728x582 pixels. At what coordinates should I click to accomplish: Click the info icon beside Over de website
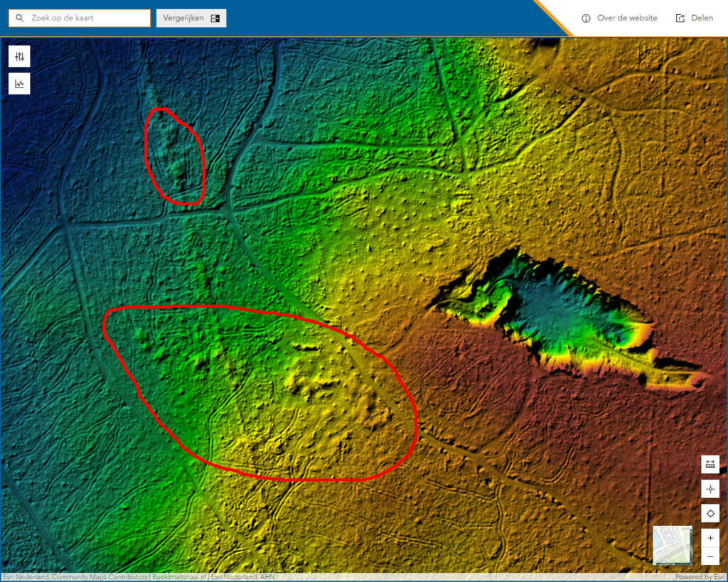click(x=586, y=18)
